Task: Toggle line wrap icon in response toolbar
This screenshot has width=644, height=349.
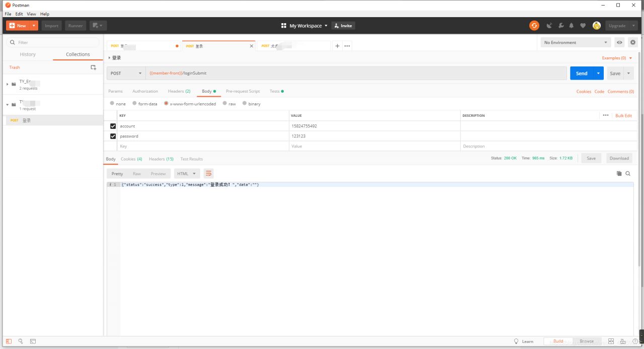Action: pos(208,173)
